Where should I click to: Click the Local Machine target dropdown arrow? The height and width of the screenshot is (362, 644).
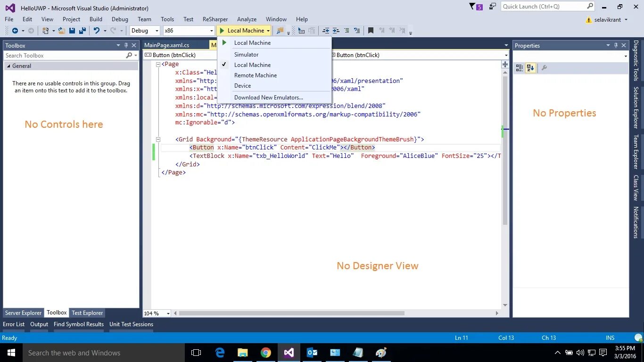[268, 31]
